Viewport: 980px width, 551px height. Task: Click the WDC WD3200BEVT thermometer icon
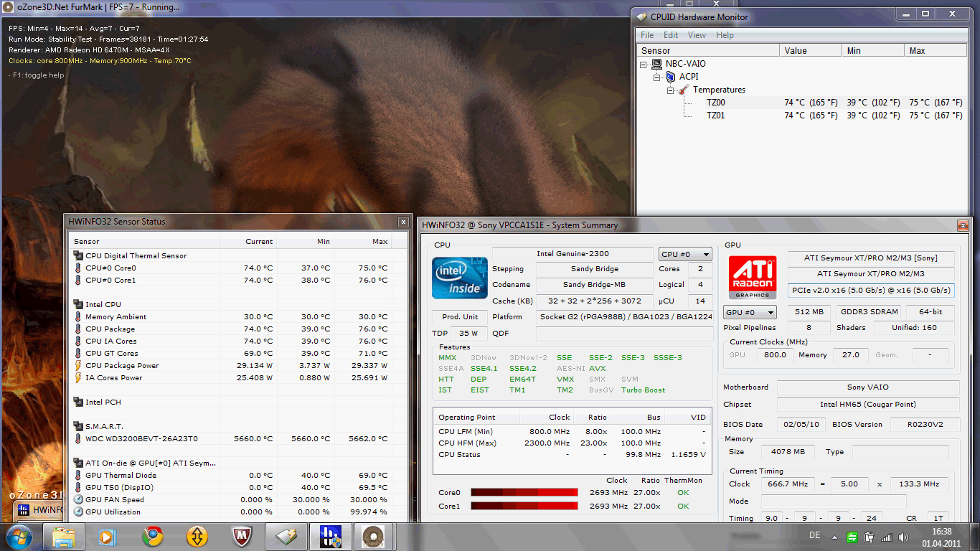(78, 438)
